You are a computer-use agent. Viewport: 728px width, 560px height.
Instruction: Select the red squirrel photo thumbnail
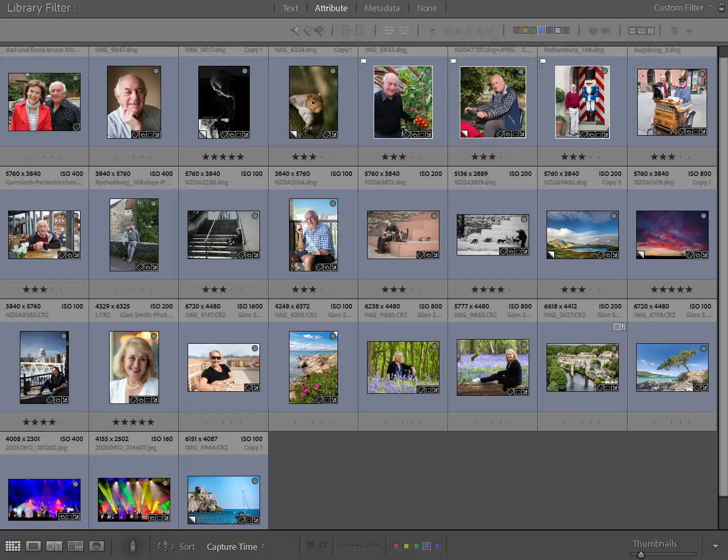[313, 102]
